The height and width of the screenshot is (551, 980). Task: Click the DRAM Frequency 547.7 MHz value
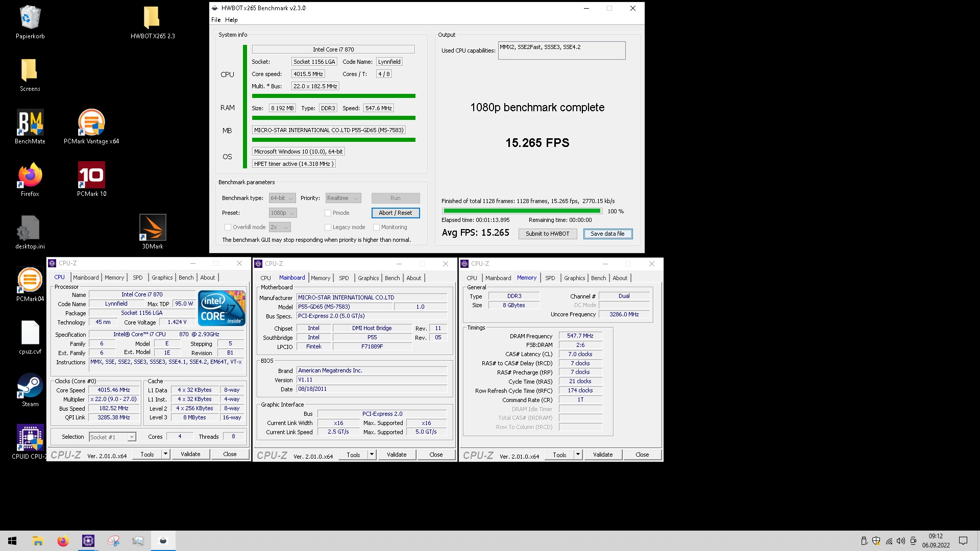(580, 336)
